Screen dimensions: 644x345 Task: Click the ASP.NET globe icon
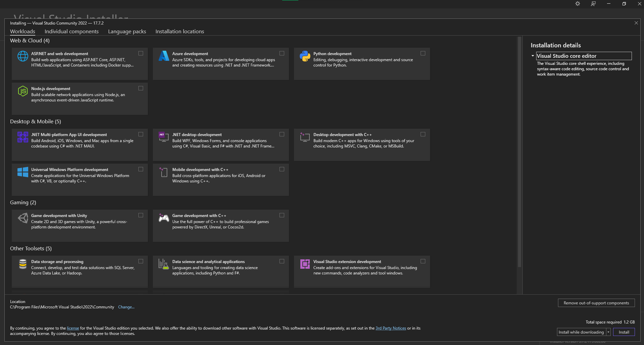pos(23,56)
